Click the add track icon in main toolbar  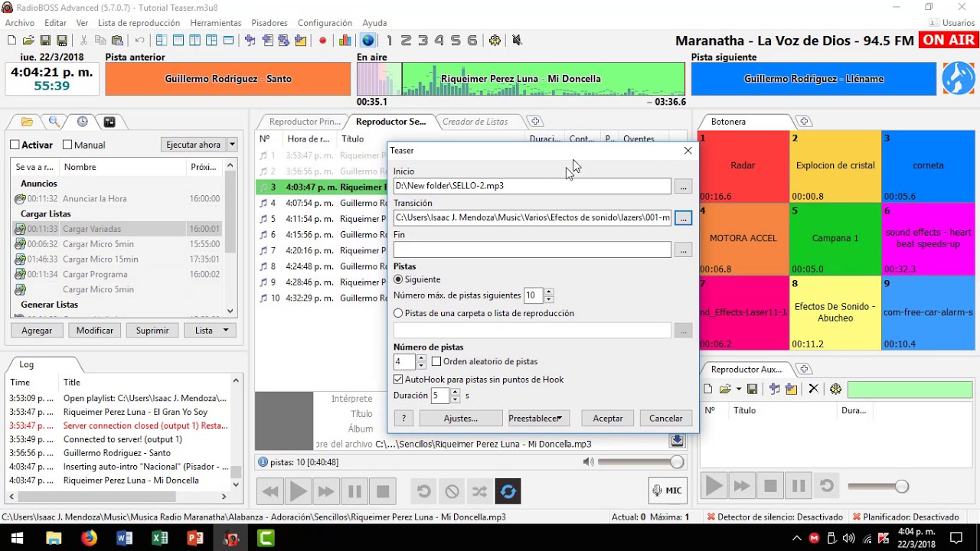[x=250, y=41]
